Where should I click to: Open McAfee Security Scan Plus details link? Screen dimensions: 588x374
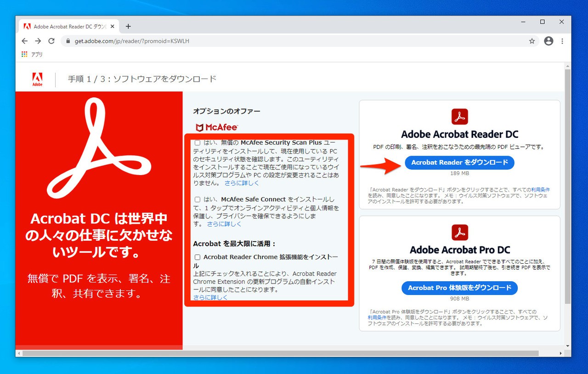(242, 183)
